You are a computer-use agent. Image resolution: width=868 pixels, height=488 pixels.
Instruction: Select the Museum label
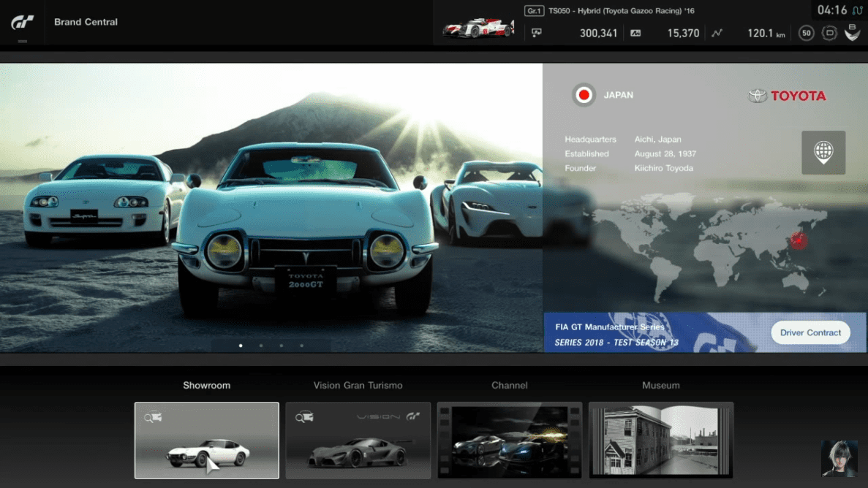[661, 385]
